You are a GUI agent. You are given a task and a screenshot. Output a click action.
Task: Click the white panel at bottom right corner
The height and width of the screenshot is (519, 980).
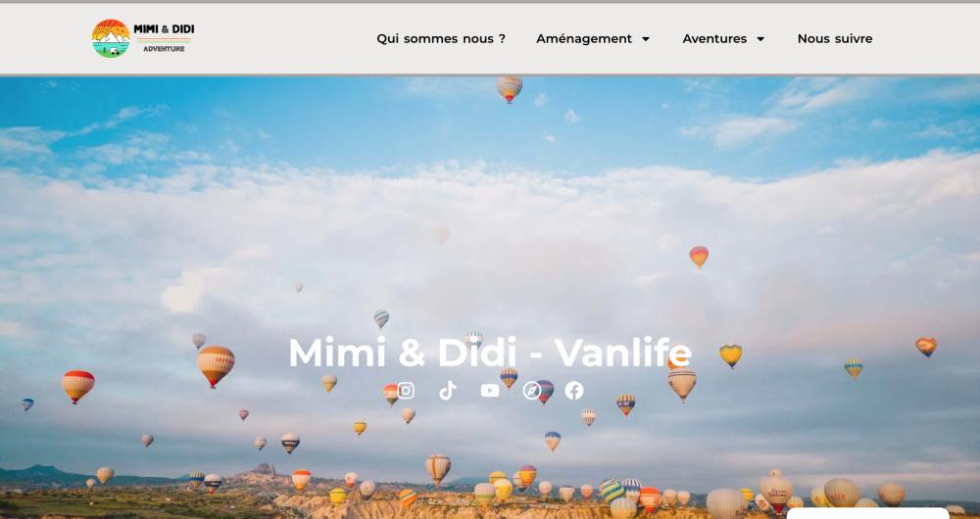click(x=867, y=513)
